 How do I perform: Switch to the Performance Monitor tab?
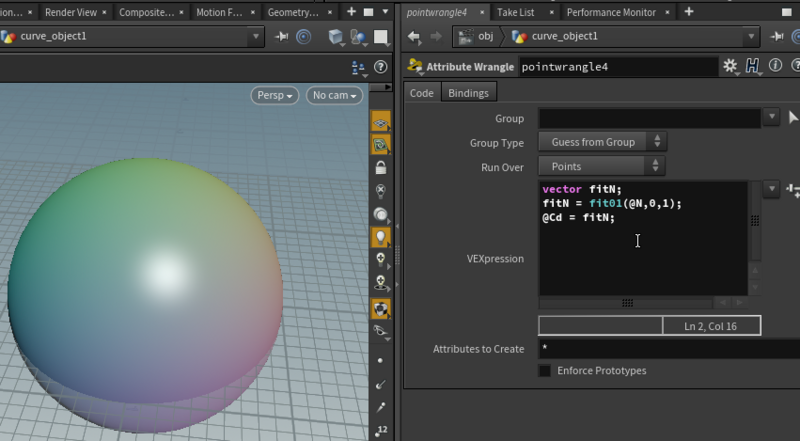pyautogui.click(x=611, y=12)
